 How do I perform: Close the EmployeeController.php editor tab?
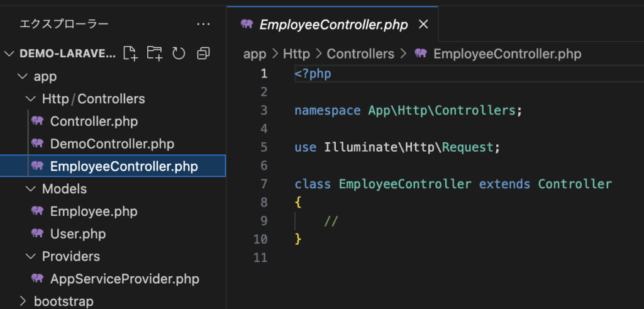(423, 25)
